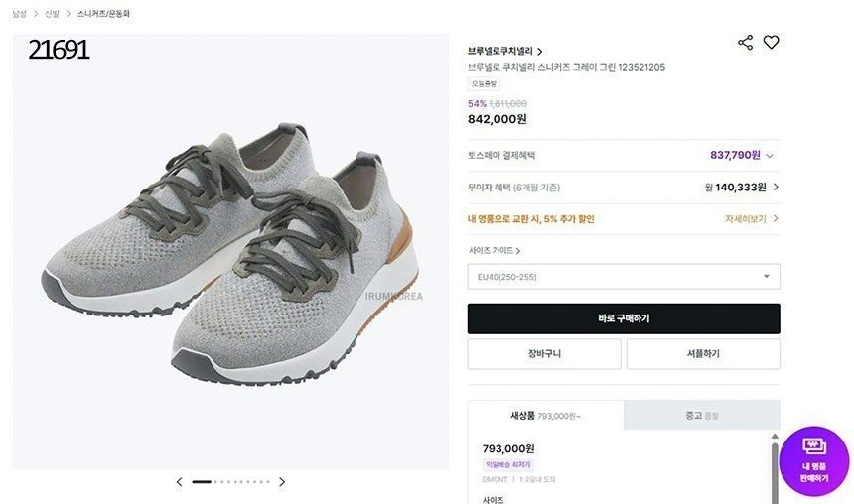Click the seller list scrollbar
Viewport: 854px width, 504px height.
click(x=775, y=468)
